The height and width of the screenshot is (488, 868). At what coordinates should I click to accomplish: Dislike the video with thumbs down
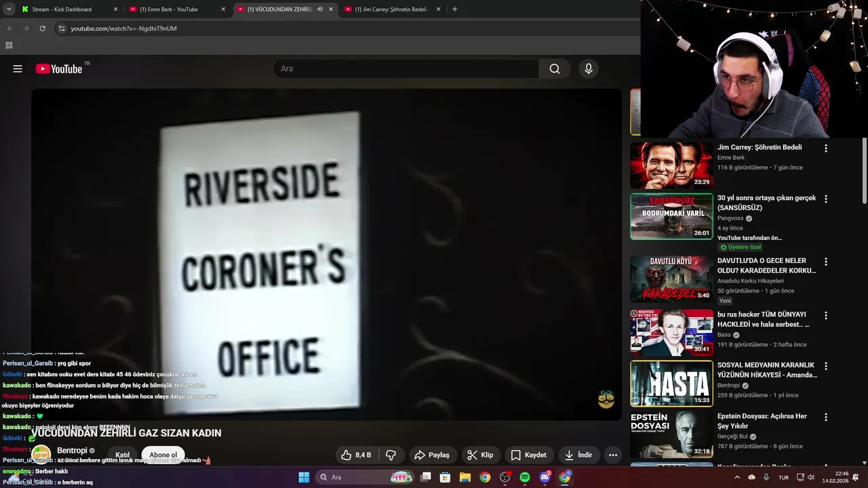[391, 455]
